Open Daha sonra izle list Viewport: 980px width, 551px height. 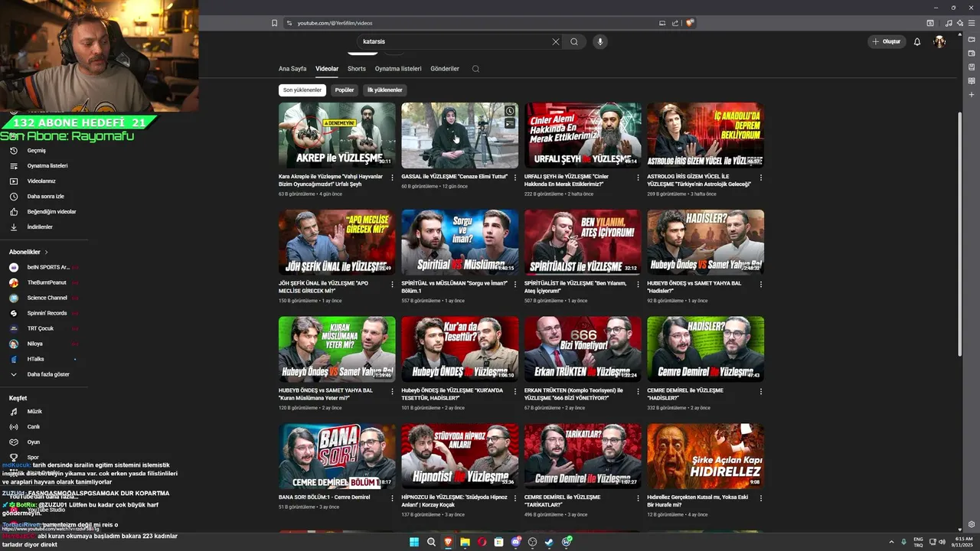pyautogui.click(x=46, y=197)
